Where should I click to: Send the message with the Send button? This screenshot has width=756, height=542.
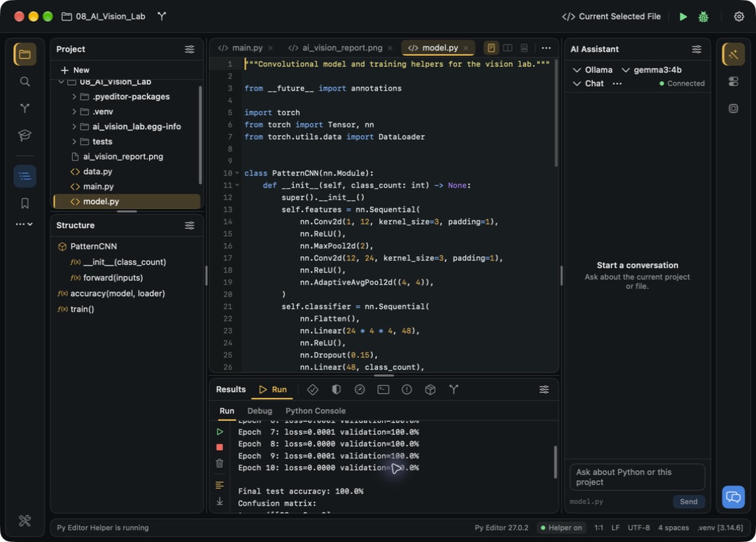click(688, 502)
